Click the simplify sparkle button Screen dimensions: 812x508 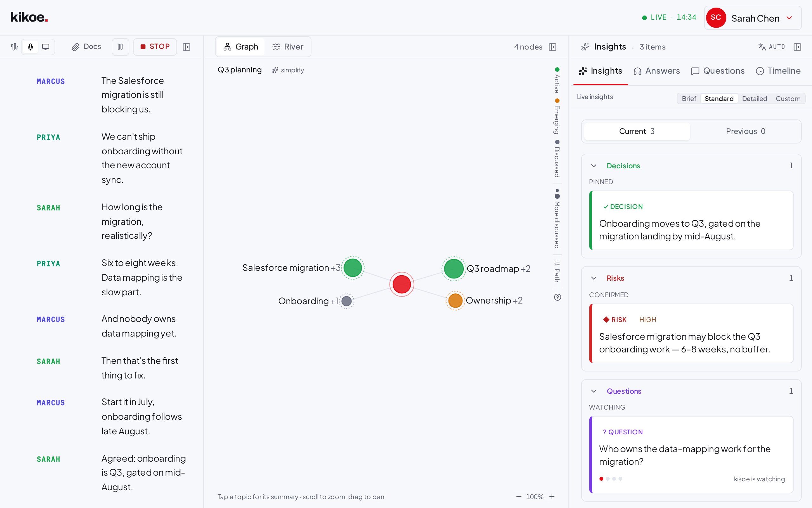[288, 70]
